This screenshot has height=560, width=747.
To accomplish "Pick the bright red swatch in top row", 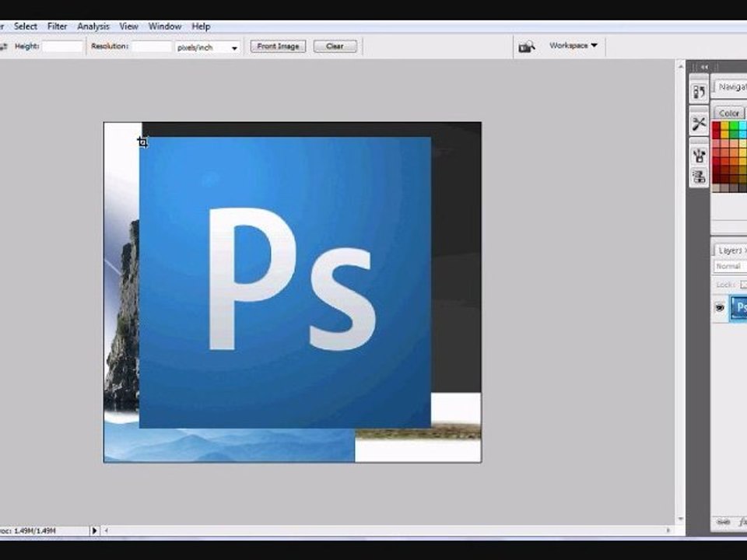I will [x=716, y=126].
